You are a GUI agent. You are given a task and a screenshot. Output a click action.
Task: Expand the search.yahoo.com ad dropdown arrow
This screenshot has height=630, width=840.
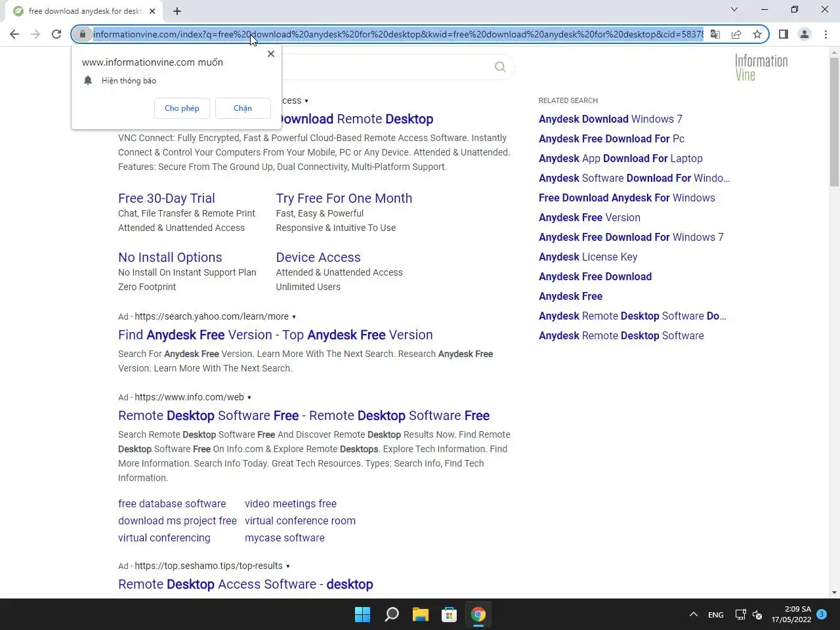tap(294, 317)
